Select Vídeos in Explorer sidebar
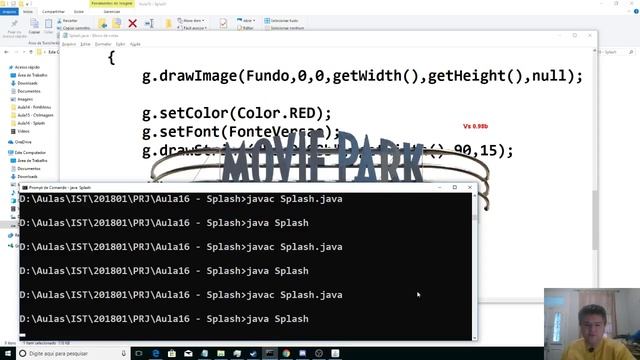The image size is (640, 360). click(x=20, y=131)
